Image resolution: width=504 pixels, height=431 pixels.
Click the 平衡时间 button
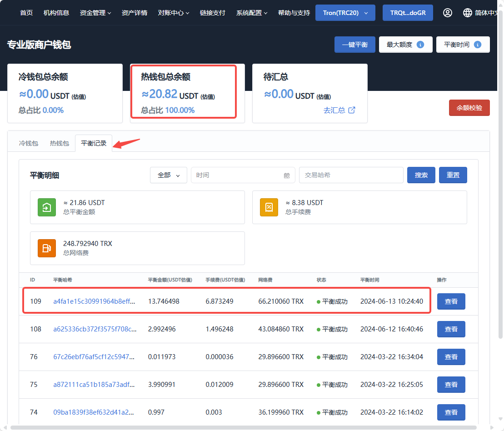click(x=463, y=45)
